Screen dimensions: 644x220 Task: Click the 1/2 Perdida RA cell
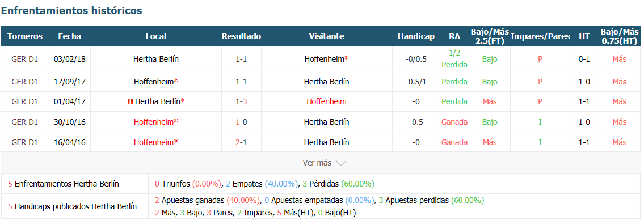[x=454, y=59]
